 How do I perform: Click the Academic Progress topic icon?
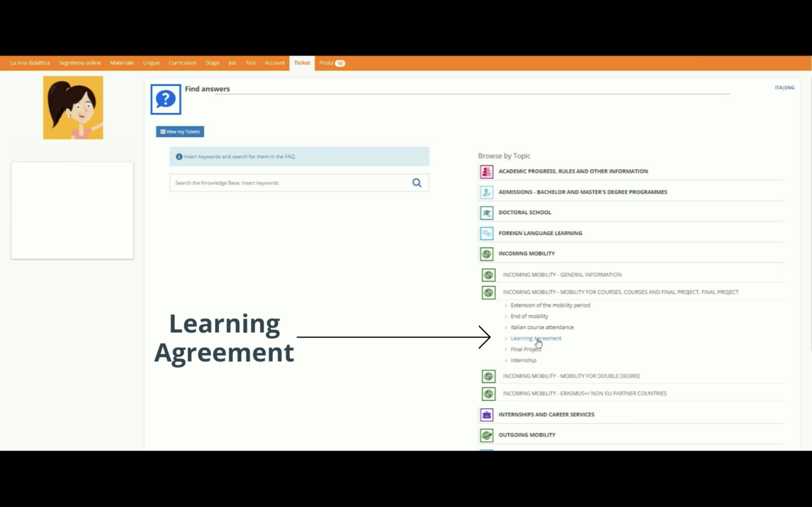click(x=487, y=172)
